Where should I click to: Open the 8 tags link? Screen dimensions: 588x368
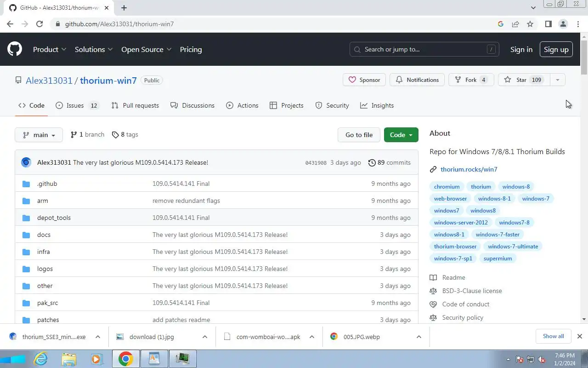click(125, 134)
